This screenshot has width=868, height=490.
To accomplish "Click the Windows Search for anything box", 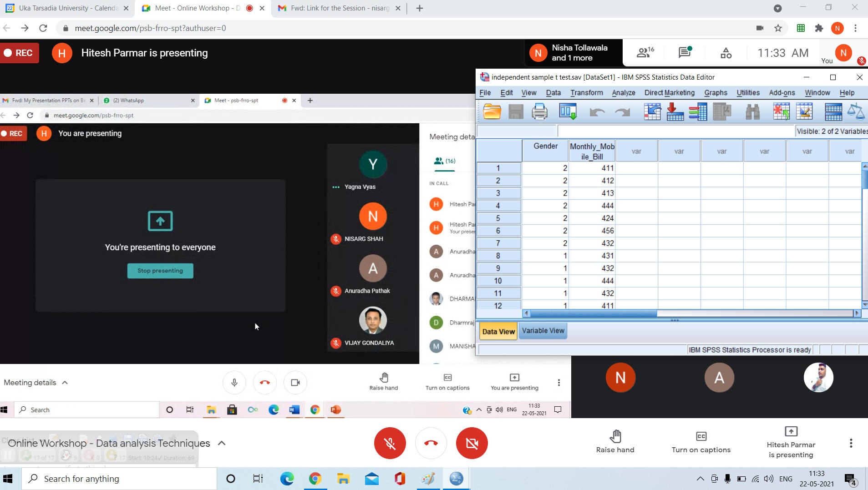I will click(119, 479).
